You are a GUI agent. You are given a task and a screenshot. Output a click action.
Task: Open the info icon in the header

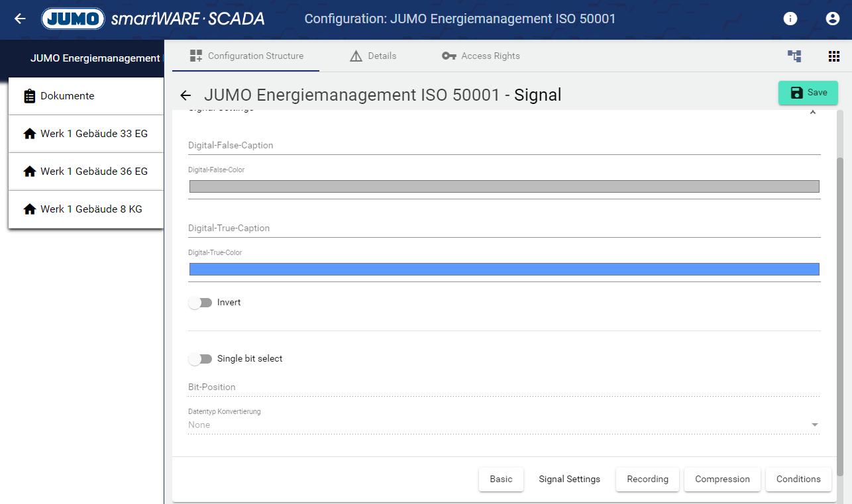click(x=790, y=19)
